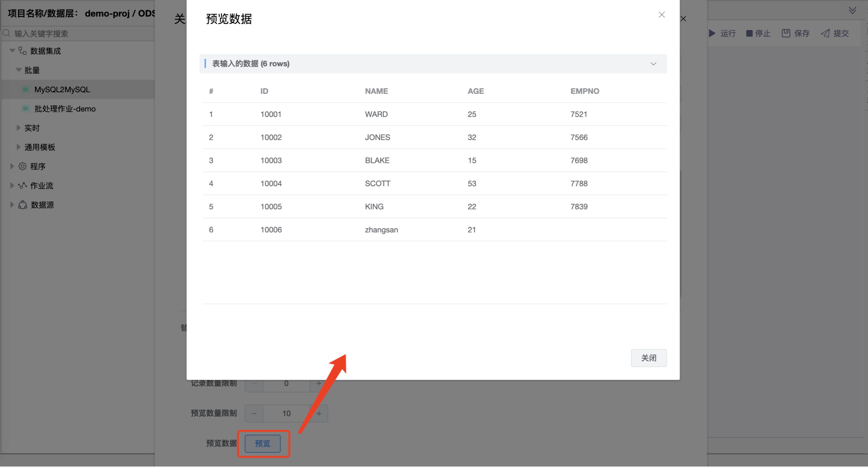Screen dimensions: 868x467
Task: Expand the 实时 tree node
Action: (19, 127)
